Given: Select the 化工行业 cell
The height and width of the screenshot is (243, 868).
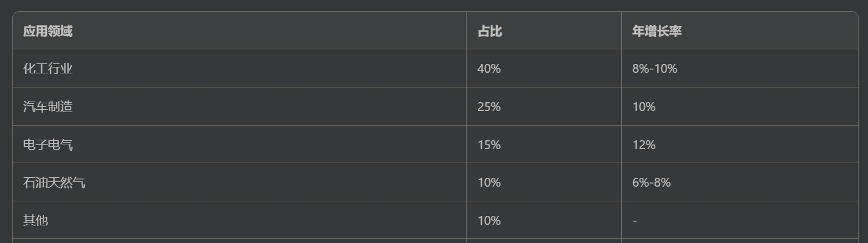Looking at the screenshot, I should point(240,69).
